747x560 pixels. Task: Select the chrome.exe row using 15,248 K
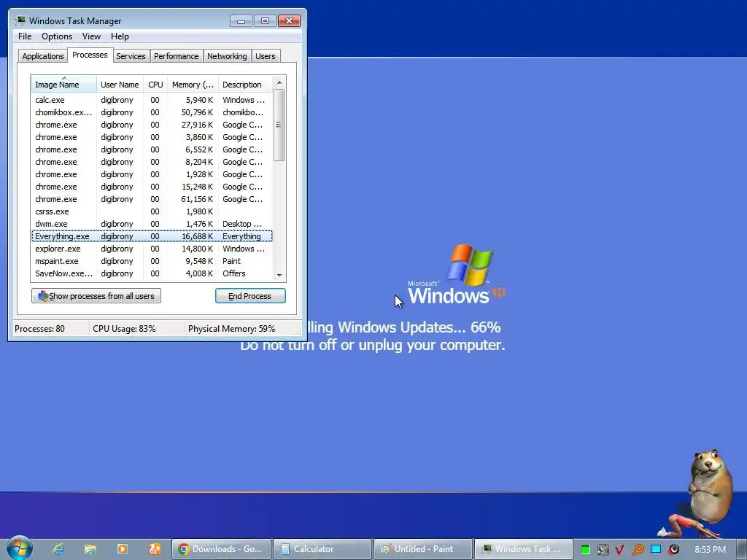[x=152, y=187]
